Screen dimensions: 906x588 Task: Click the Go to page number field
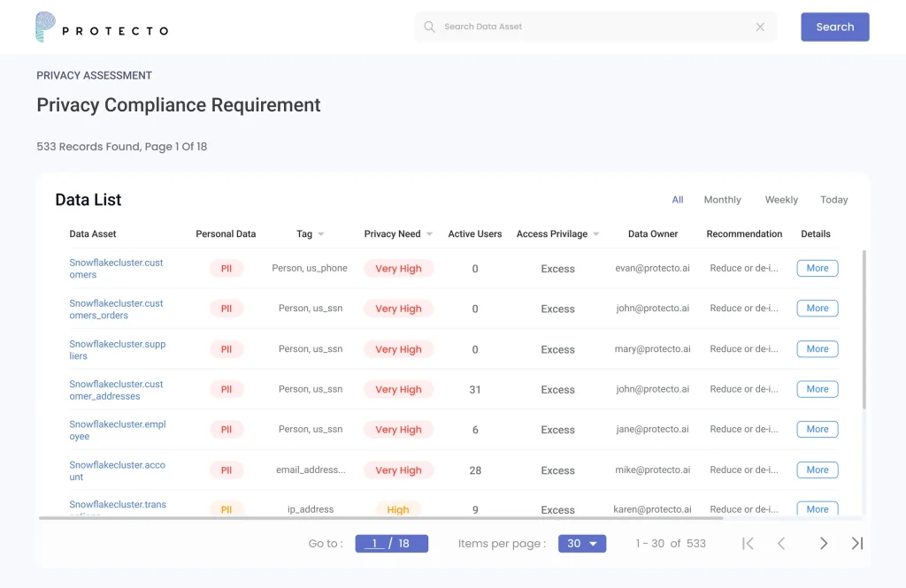pos(375,544)
